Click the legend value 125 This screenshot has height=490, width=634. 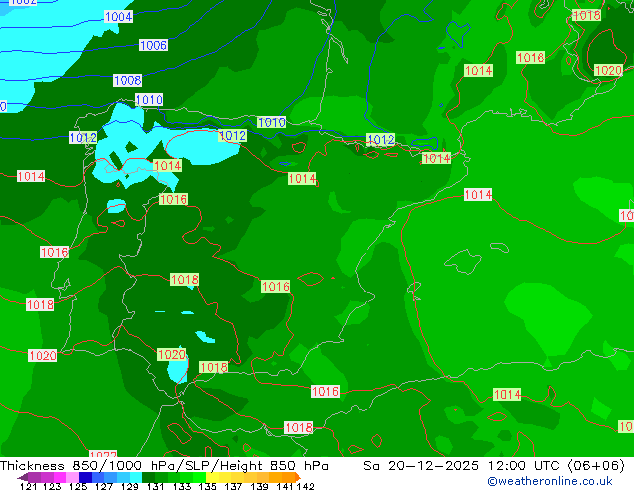tap(78, 486)
